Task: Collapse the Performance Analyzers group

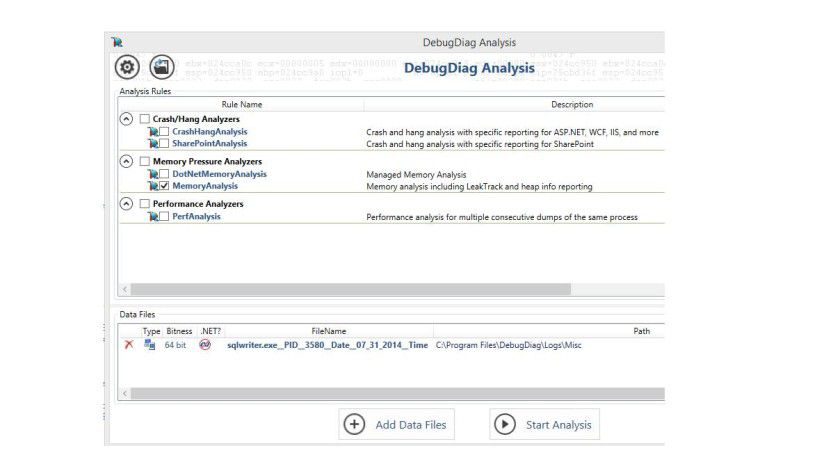Action: pyautogui.click(x=126, y=203)
